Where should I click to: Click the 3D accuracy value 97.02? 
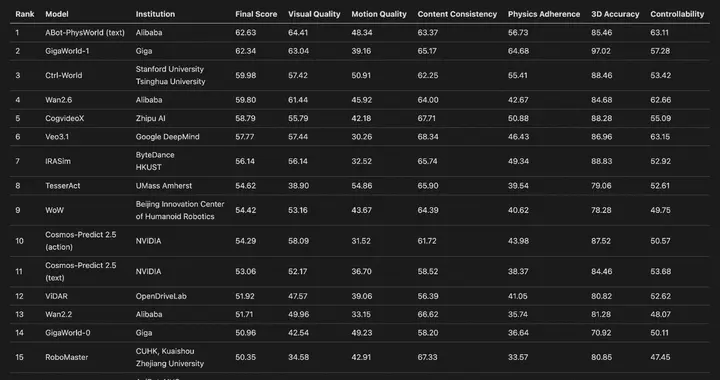tap(601, 51)
